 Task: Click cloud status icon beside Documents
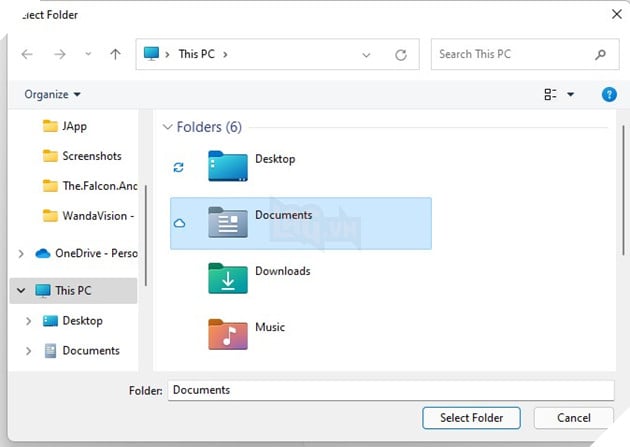179,223
